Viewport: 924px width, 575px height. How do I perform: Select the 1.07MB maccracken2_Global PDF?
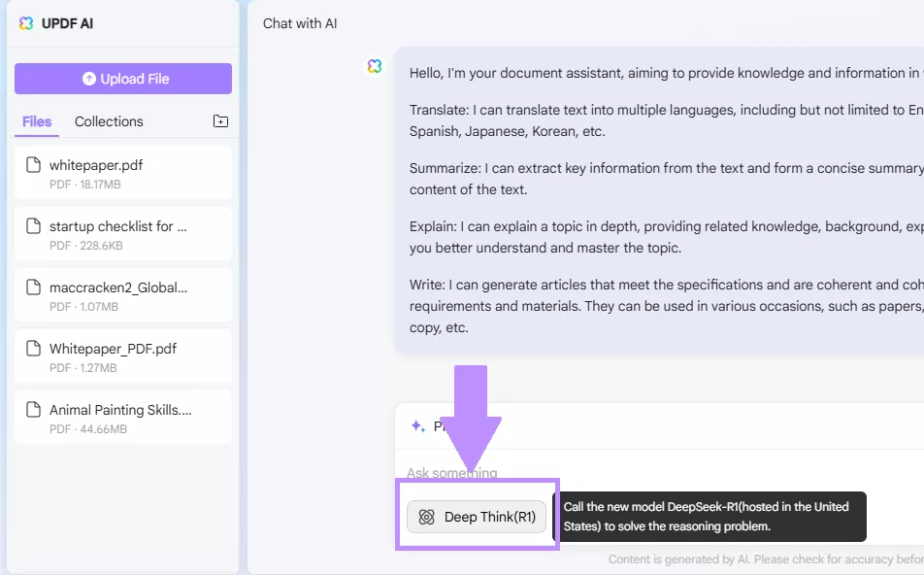coord(123,295)
